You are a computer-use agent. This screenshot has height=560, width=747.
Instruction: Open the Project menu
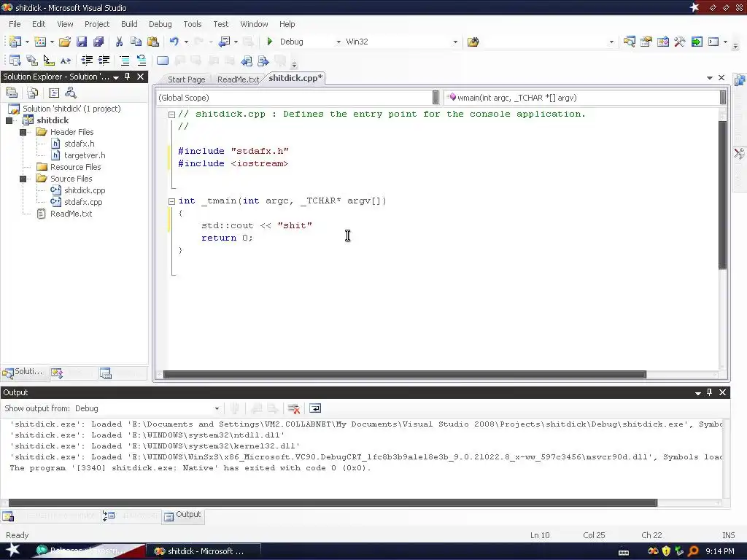[97, 24]
